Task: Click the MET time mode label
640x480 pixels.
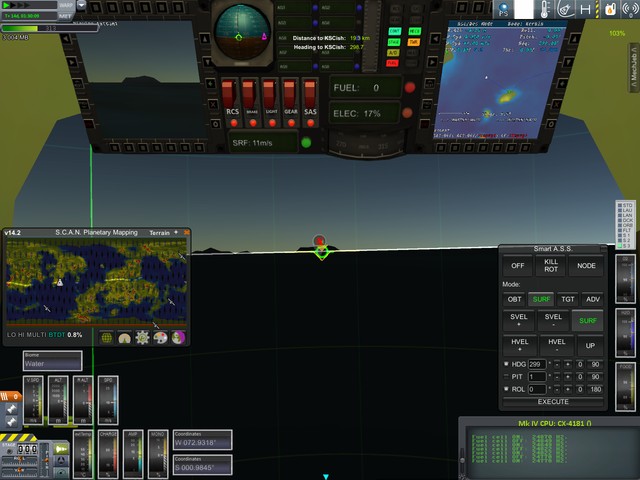Action: point(65,16)
